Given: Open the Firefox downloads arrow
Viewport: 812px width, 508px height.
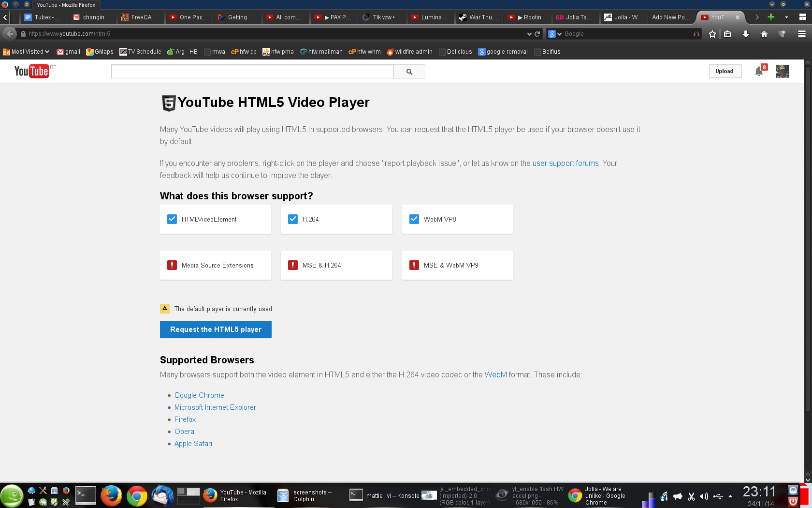Looking at the screenshot, I should pos(746,34).
